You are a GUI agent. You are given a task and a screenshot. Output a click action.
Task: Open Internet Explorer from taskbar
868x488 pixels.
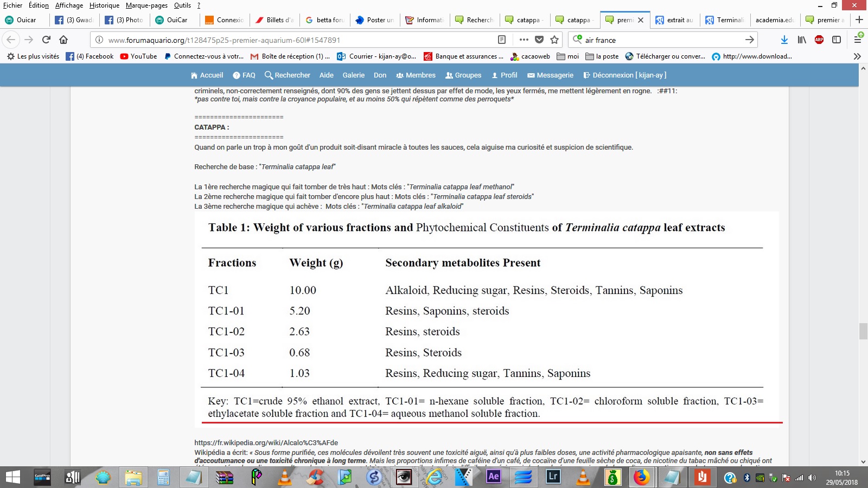click(x=434, y=477)
